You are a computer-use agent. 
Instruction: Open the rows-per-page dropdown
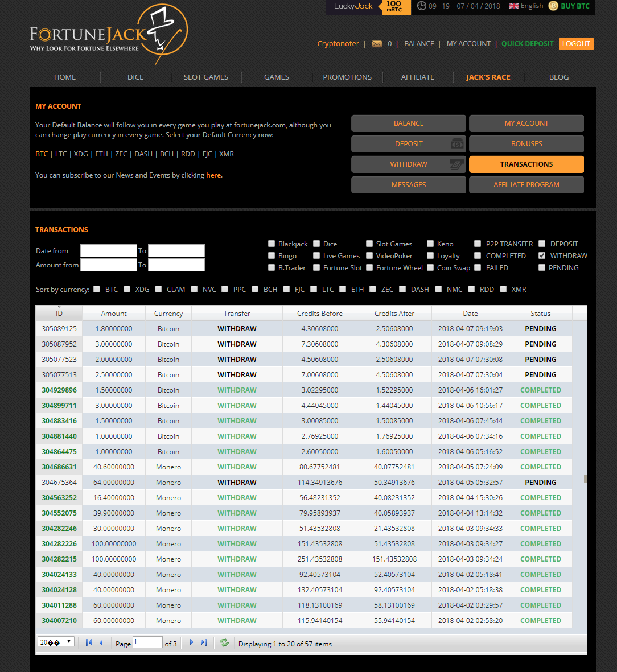pos(56,642)
